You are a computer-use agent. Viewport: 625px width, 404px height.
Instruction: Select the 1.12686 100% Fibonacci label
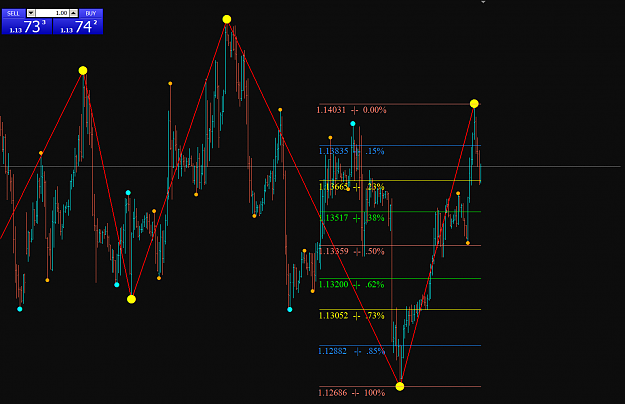tap(351, 393)
